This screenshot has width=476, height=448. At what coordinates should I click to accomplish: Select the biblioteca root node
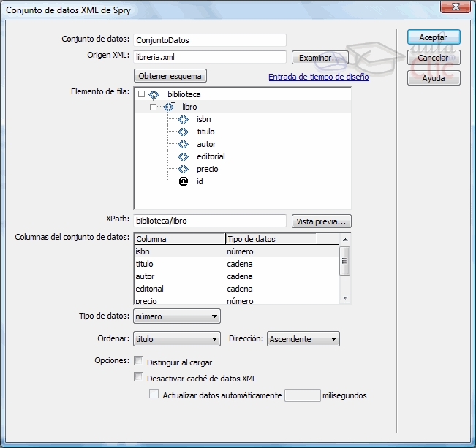point(184,94)
